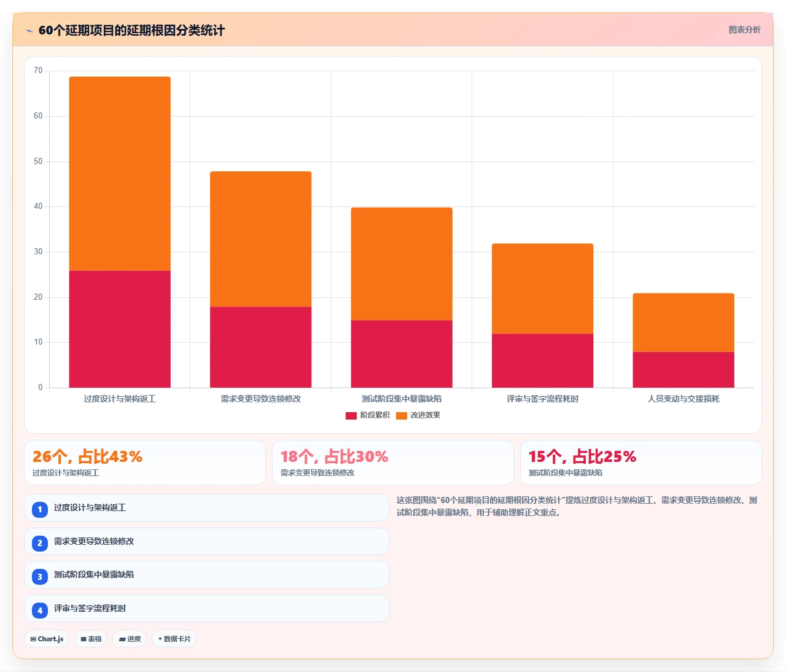786x672 pixels.
Task: Select the 15个, 占比25% stat card
Action: click(x=641, y=463)
